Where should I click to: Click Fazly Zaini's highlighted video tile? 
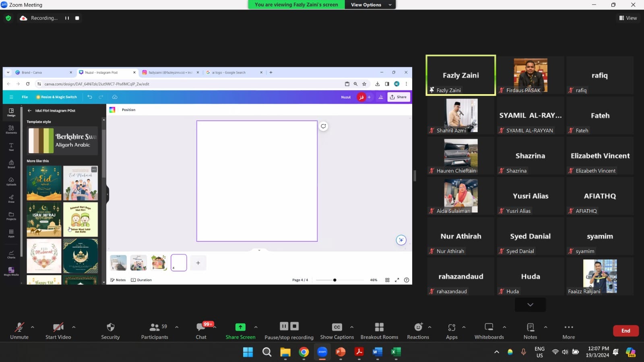(x=460, y=75)
